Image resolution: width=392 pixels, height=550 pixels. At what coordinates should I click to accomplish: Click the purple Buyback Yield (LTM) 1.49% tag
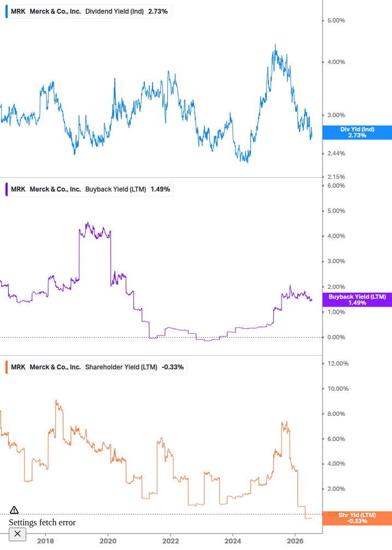coord(357,300)
